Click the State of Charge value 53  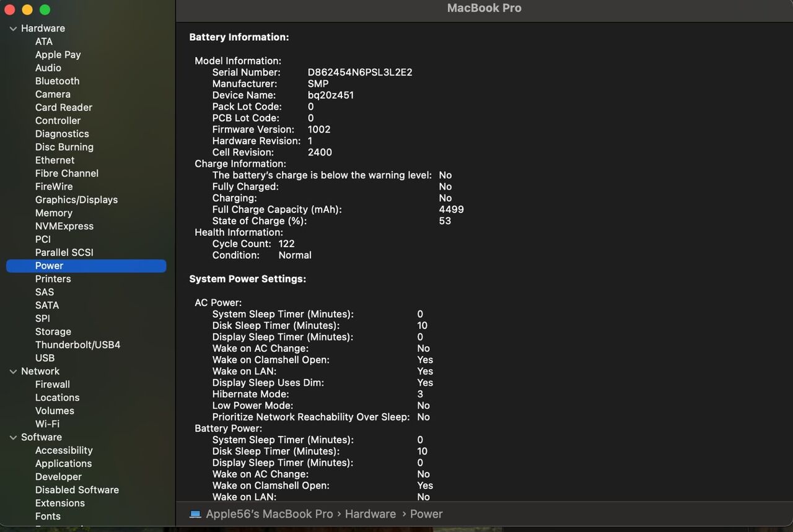coord(445,221)
